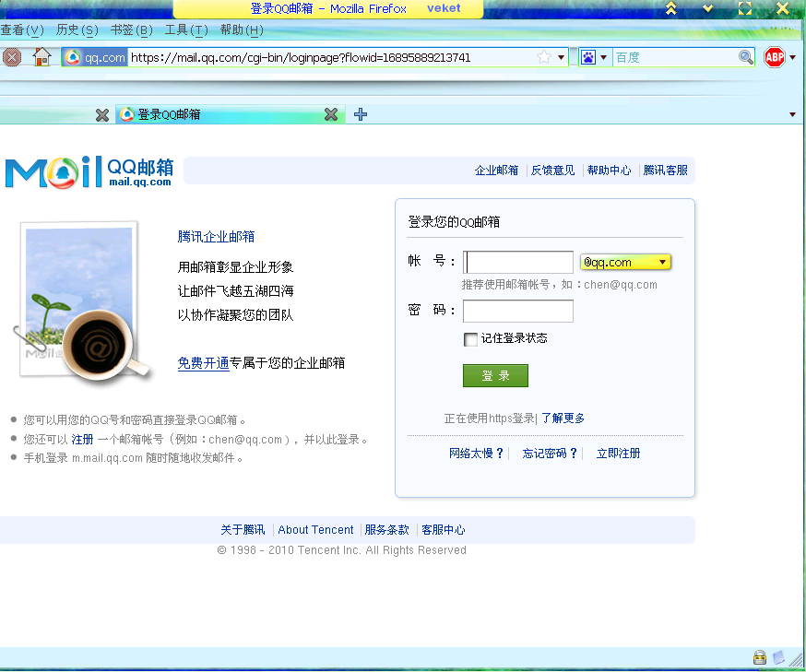Click the stop loading icon
This screenshot has width=806, height=672.
12,57
